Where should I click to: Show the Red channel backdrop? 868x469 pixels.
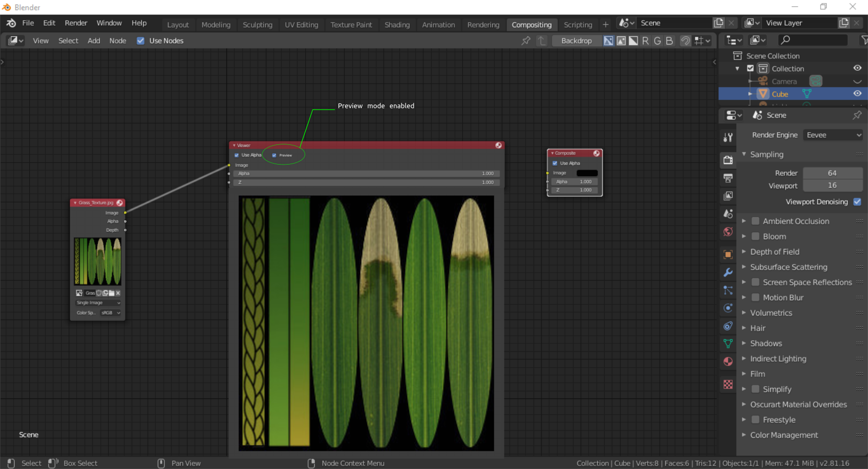point(646,41)
